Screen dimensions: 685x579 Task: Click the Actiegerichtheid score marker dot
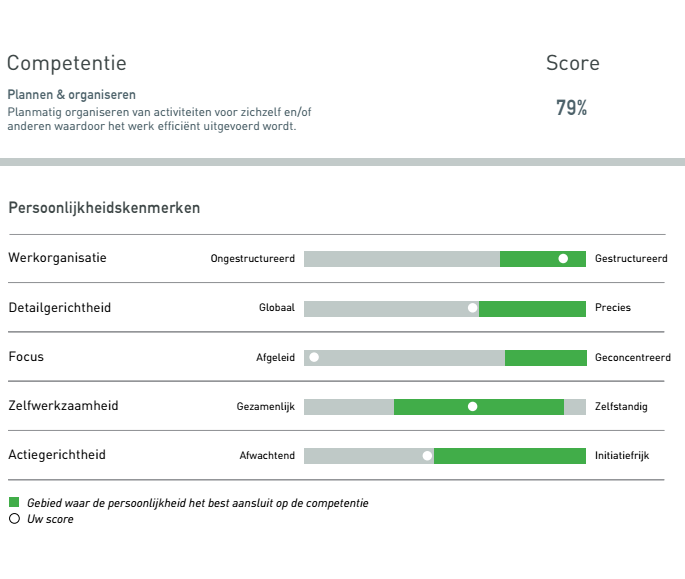coord(427,456)
